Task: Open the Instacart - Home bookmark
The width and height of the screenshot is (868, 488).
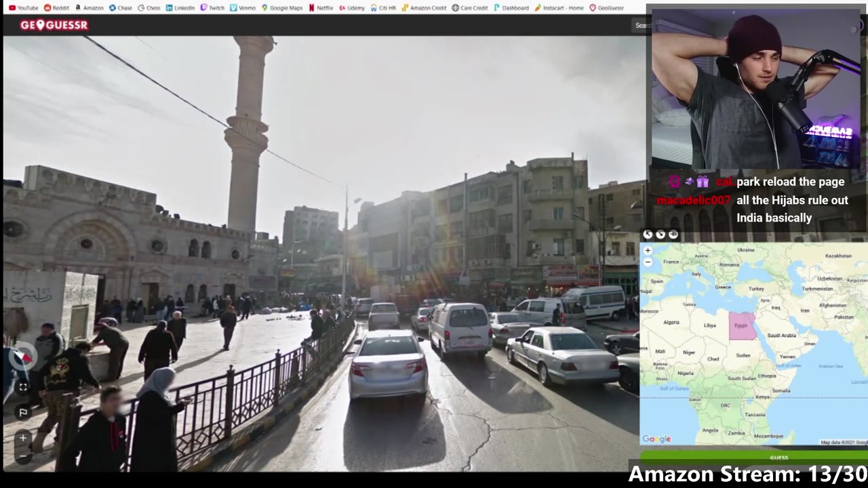Action: coord(559,7)
